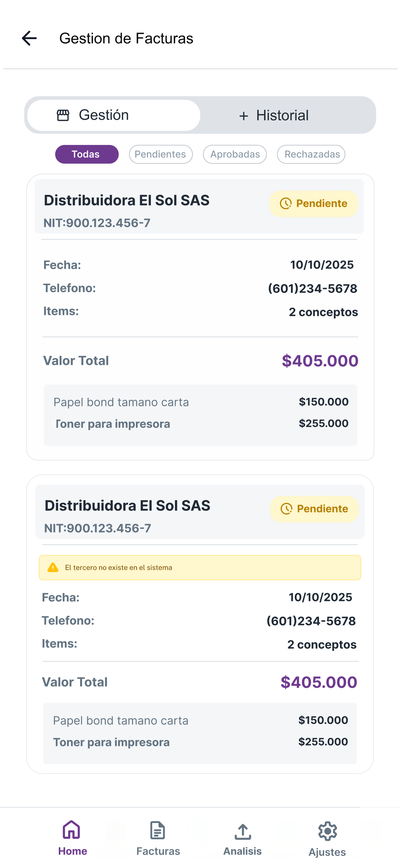Filter invoices by Rechazadas
Screen dimensions: 401x868
tap(311, 154)
